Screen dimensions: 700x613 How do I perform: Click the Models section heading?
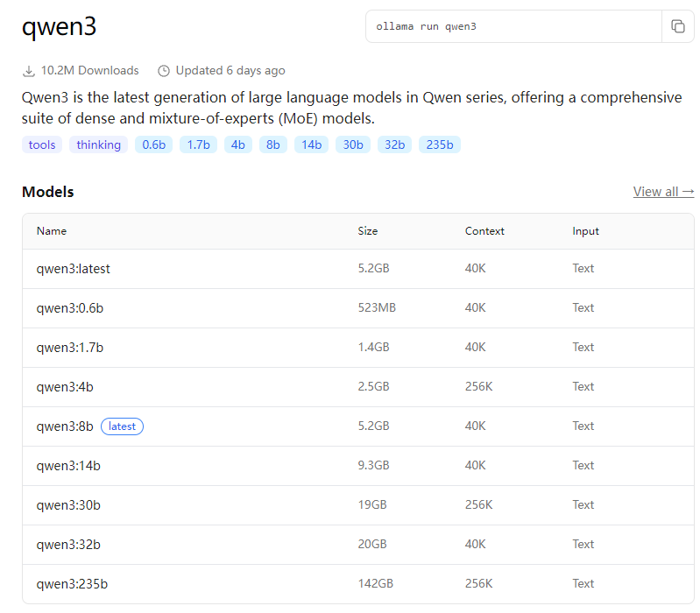pos(48,192)
